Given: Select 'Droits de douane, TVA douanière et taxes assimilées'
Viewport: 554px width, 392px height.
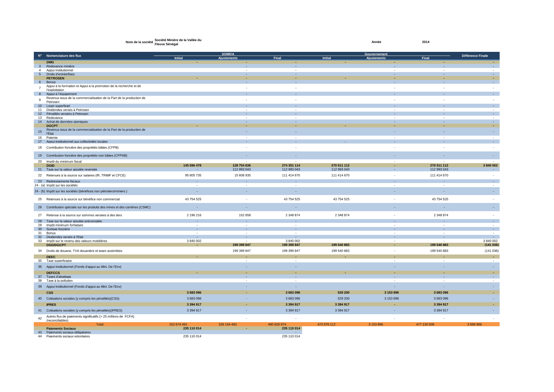Looking at the screenshot, I should pyautogui.click(x=84, y=251).
